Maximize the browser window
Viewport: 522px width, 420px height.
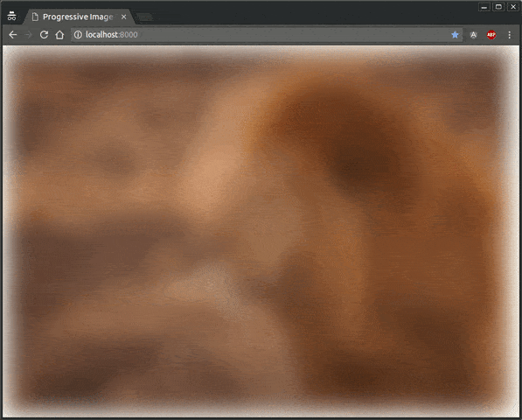pos(498,7)
